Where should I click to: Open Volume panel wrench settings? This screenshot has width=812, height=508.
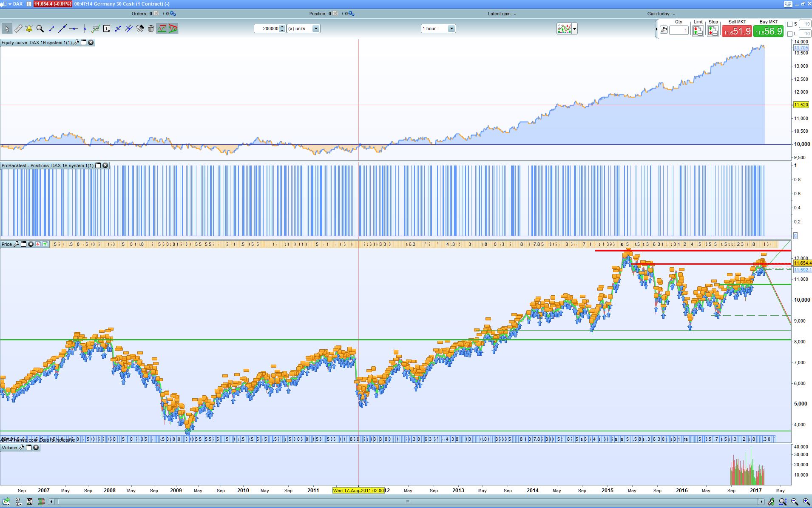pos(22,448)
